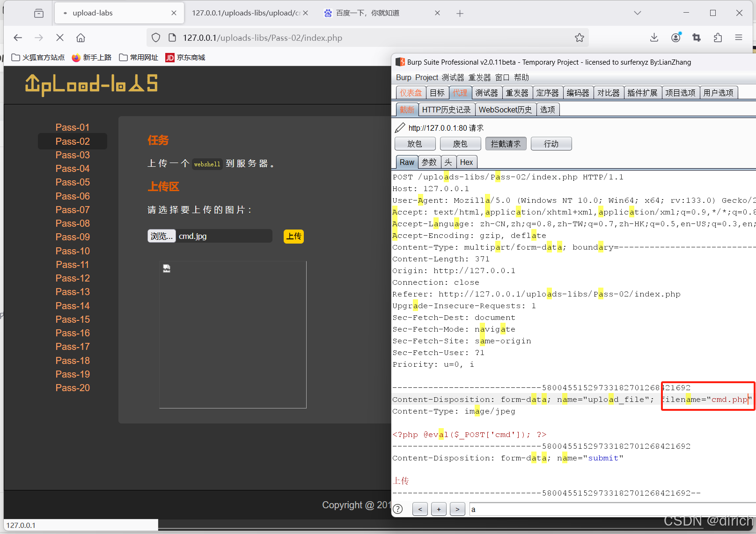Click the 行动 action button
This screenshot has width=756, height=534.
551,144
